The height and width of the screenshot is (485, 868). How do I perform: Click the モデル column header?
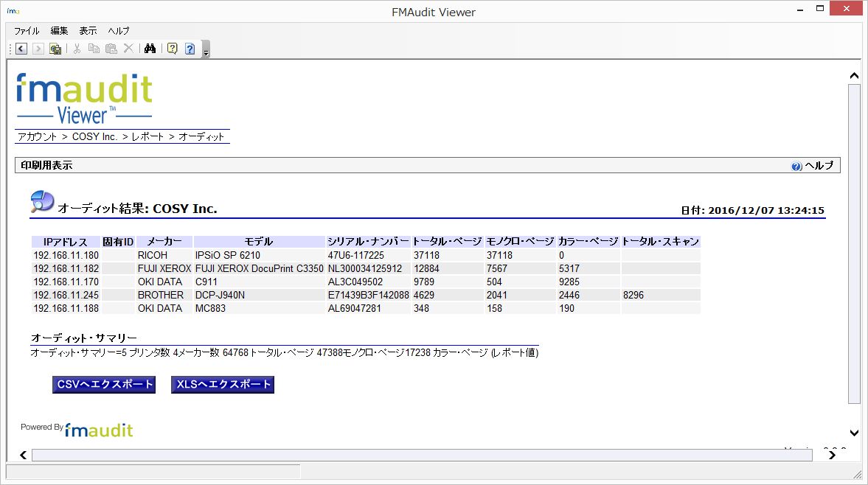pyautogui.click(x=259, y=242)
